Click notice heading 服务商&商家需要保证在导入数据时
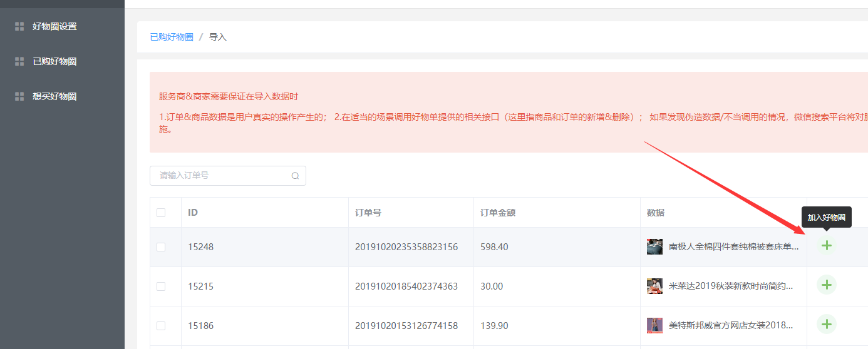The height and width of the screenshot is (349, 868). (x=229, y=97)
